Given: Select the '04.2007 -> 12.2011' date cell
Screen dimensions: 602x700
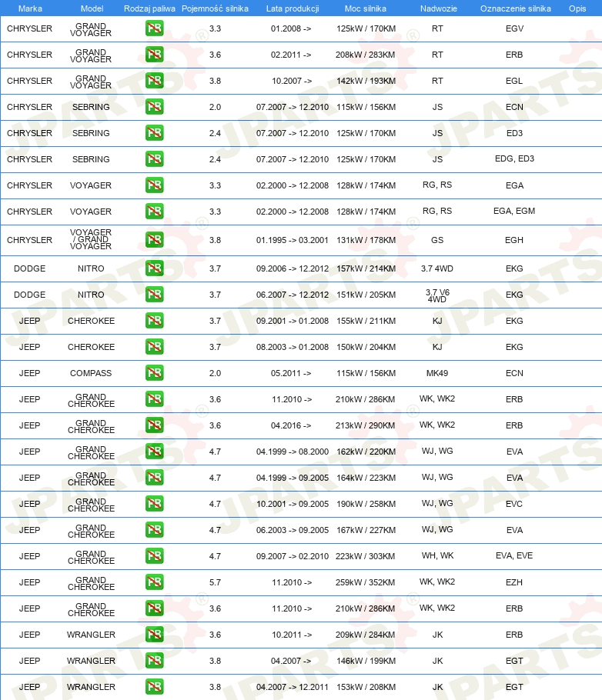Looking at the screenshot, I should click(293, 687).
